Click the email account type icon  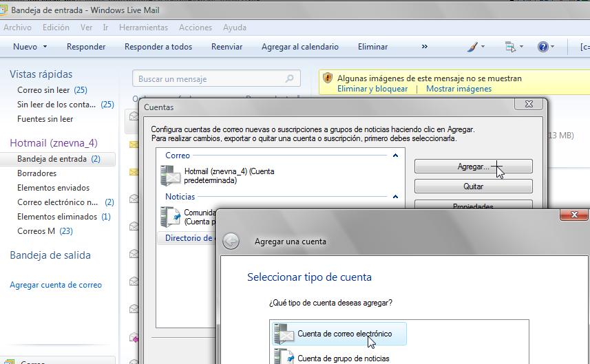[284, 334]
